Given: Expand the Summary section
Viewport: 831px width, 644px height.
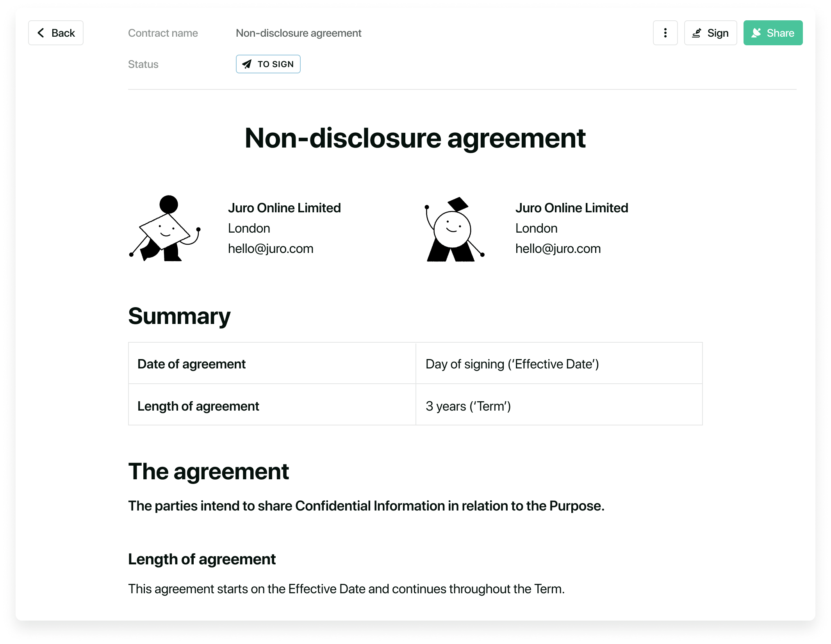Looking at the screenshot, I should tap(179, 316).
